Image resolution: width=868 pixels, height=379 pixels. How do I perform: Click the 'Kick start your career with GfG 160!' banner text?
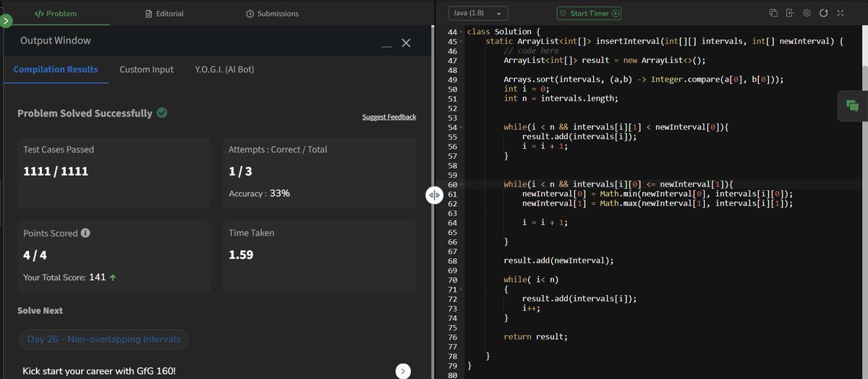99,371
